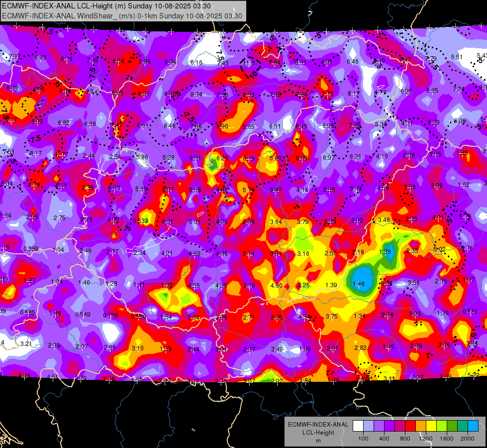Click the grid value '7.51'
Screen dimensions: 487x448
8,152
